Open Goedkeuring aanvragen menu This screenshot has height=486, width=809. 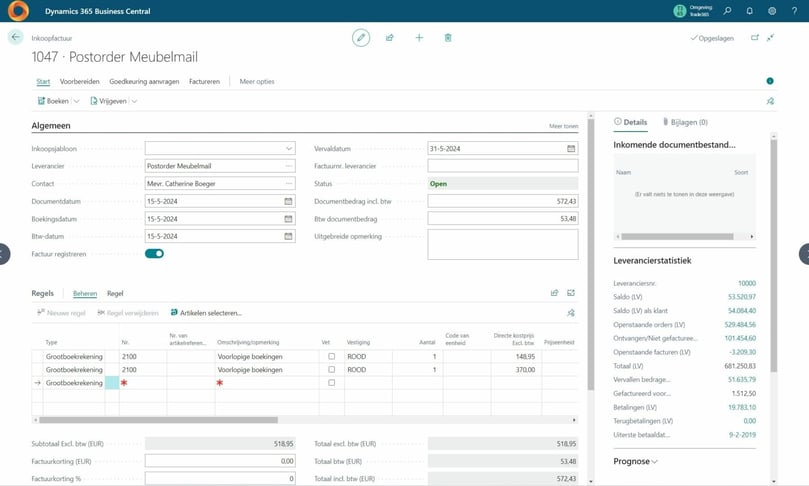tap(144, 82)
